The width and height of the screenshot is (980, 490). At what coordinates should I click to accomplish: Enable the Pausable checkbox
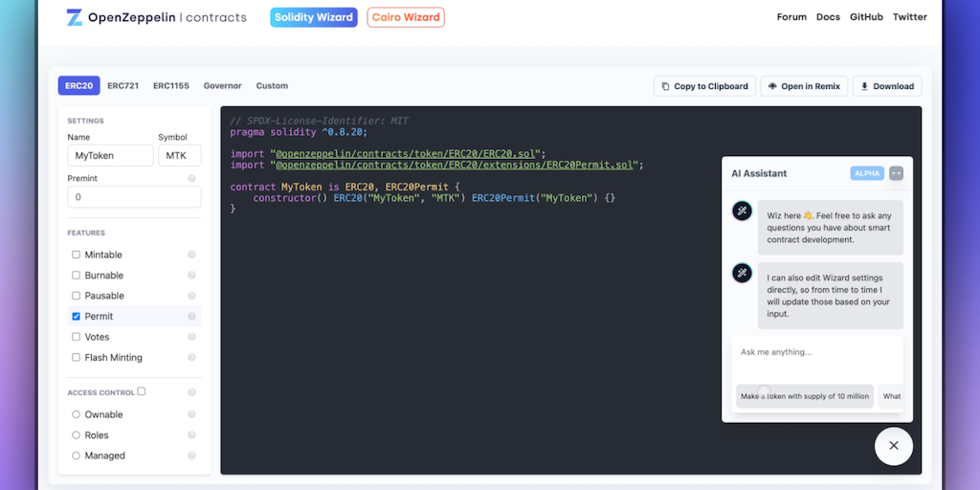click(x=77, y=296)
